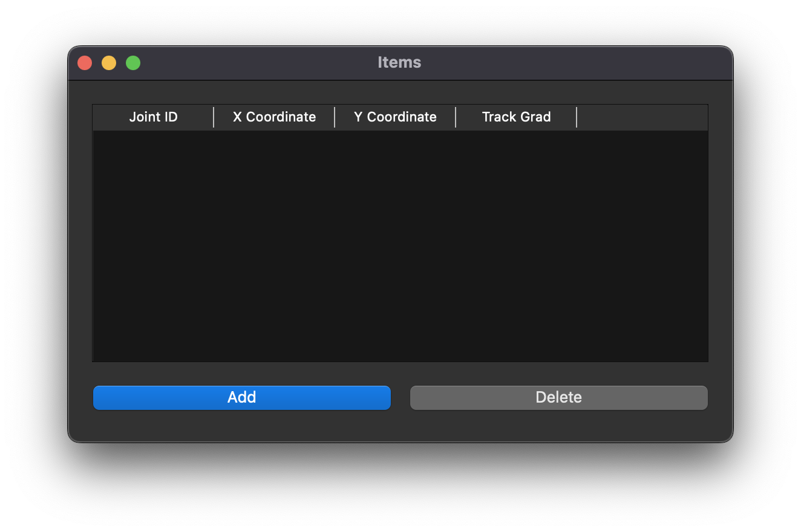Click empty table space beneath Y Coordinate header
Viewport: 801px width, 532px height.
click(x=395, y=245)
